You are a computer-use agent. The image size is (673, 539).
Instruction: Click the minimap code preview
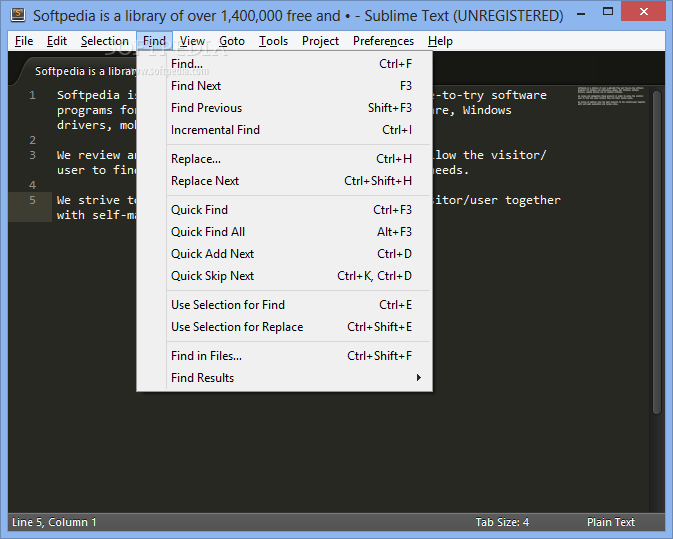[x=611, y=96]
